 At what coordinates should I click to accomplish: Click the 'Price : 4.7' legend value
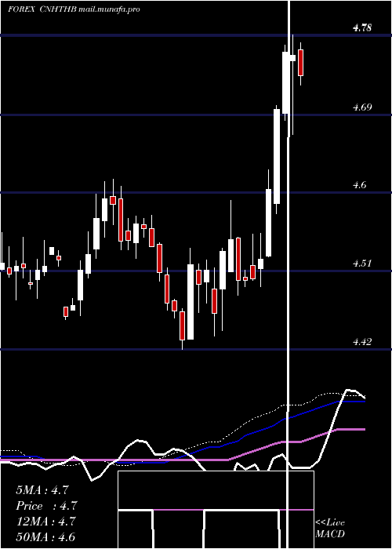46,506
